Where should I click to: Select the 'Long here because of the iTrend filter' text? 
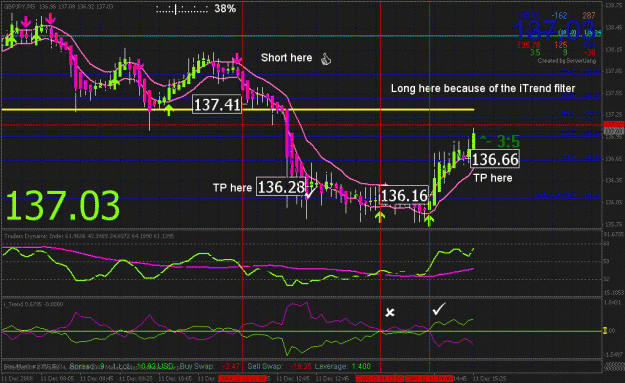pyautogui.click(x=483, y=88)
